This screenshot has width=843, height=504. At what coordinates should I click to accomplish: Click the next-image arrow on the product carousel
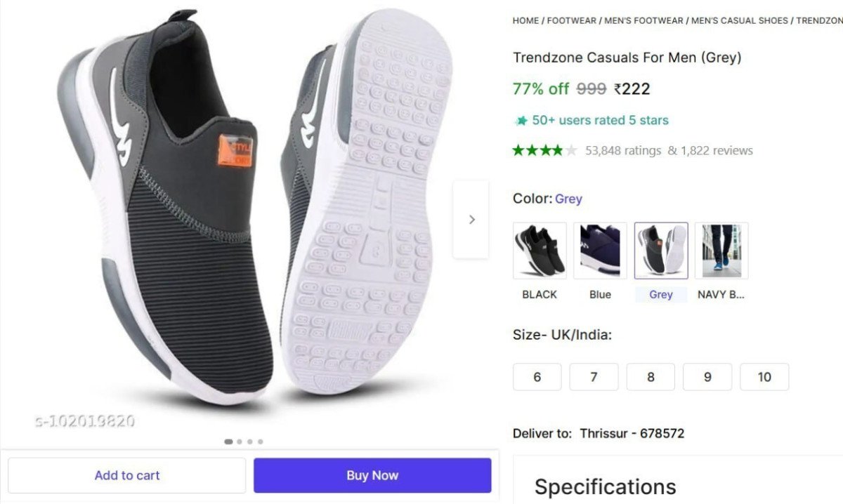[x=471, y=219]
